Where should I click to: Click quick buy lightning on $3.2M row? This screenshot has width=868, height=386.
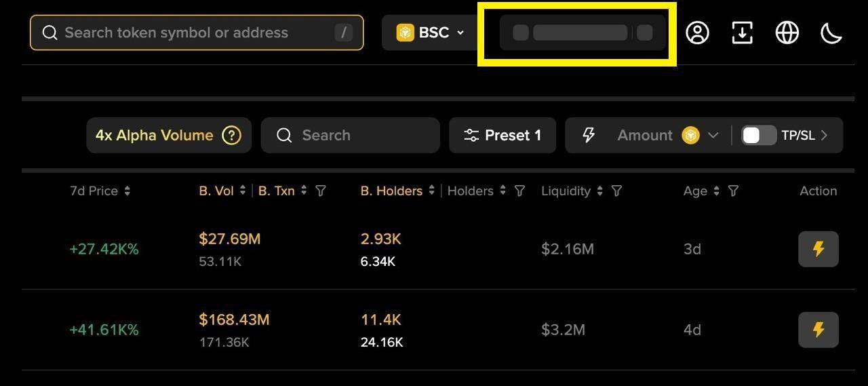tap(818, 330)
